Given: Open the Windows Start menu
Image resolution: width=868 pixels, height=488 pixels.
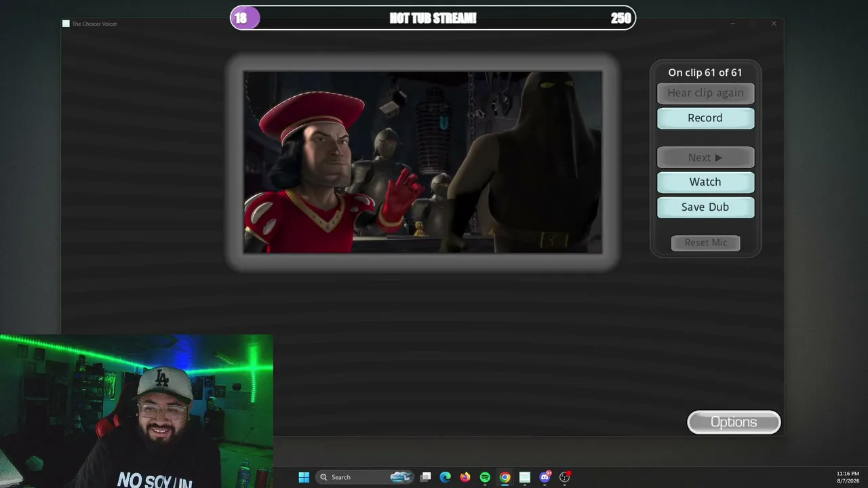Looking at the screenshot, I should click(304, 477).
